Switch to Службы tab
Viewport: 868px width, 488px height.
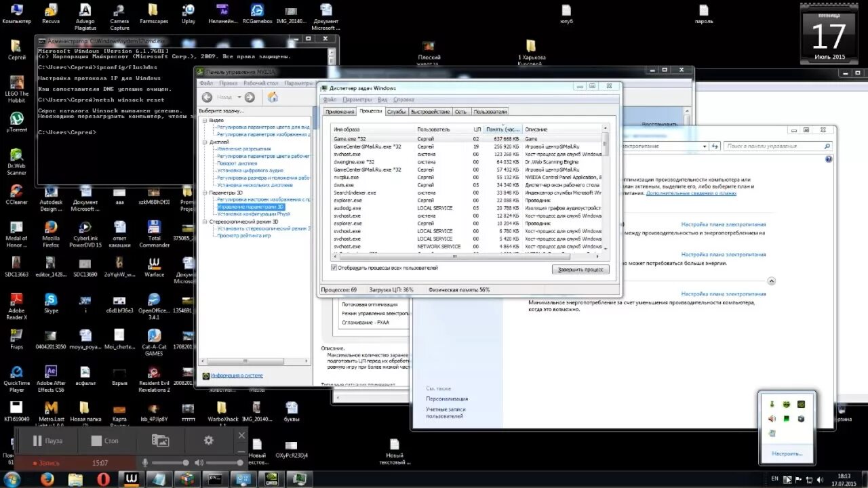pos(397,112)
